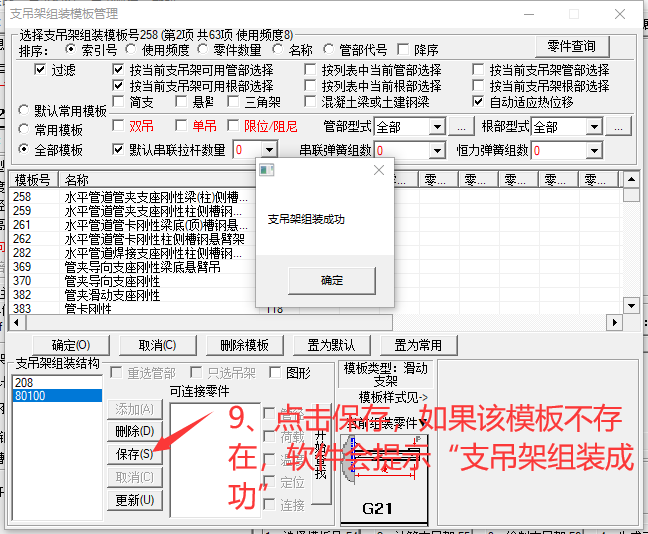Click the ... button beside 根部型式

pyautogui.click(x=619, y=127)
